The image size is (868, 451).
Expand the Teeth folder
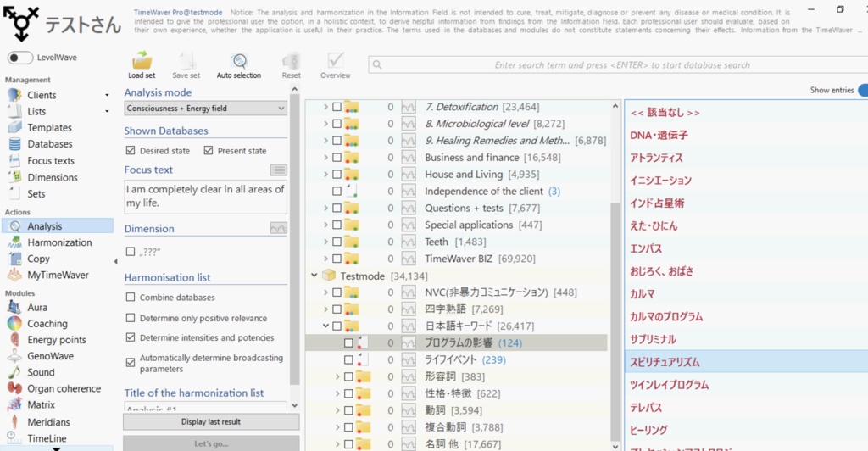coord(326,242)
